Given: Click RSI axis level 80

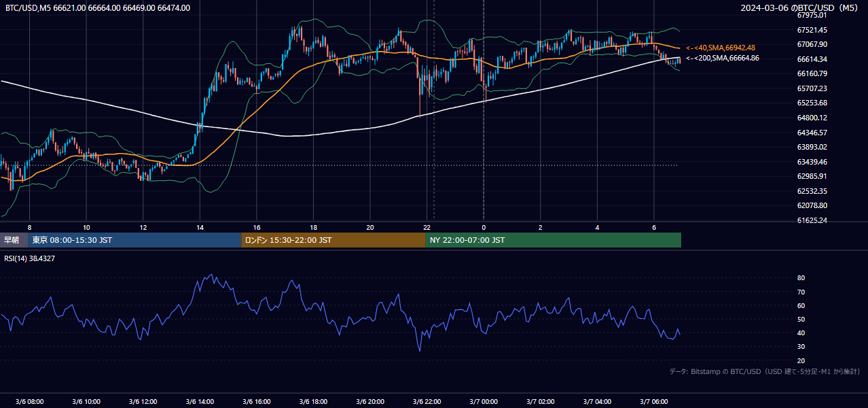Looking at the screenshot, I should coord(801,278).
